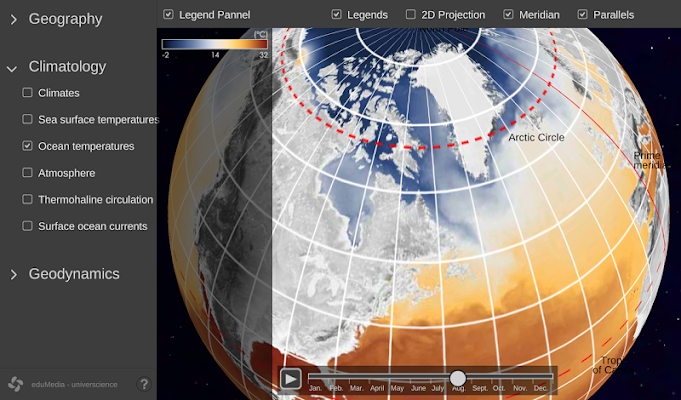
Task: Click the 14 value on temperature legend
Action: tap(215, 55)
